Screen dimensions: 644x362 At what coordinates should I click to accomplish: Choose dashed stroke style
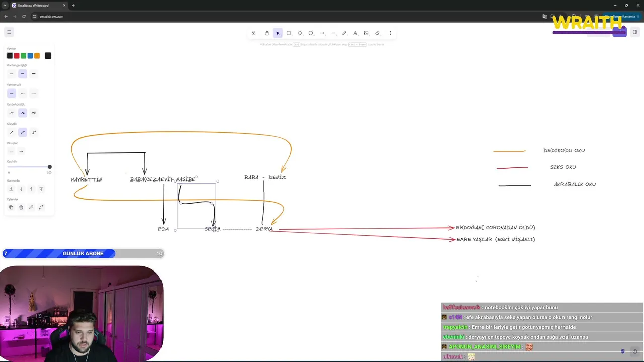click(23, 93)
